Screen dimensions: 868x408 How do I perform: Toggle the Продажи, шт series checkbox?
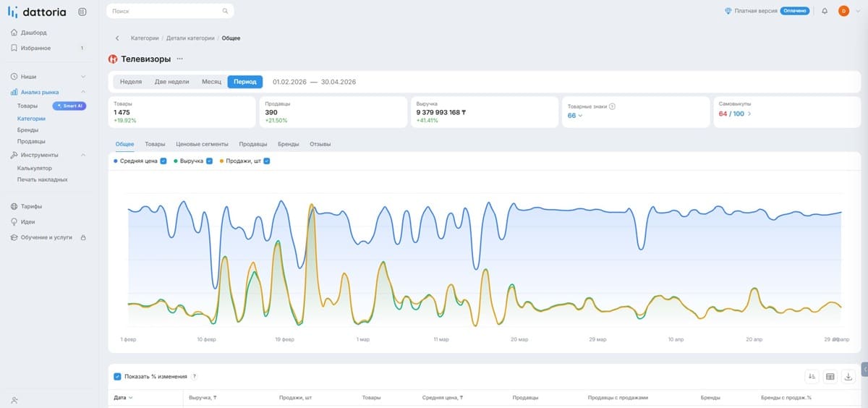coord(267,161)
